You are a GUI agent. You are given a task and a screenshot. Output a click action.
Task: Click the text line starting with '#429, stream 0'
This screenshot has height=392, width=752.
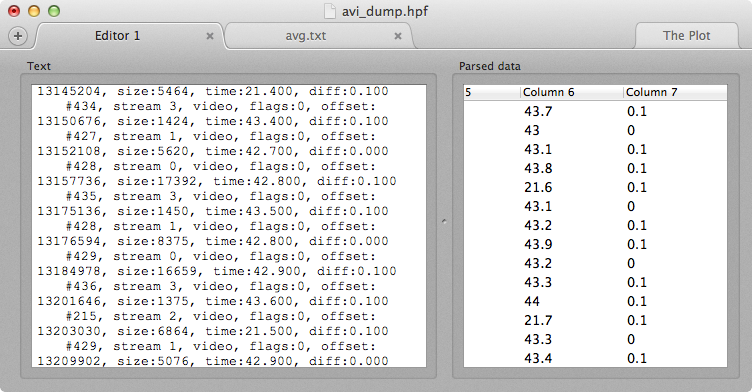click(221, 257)
